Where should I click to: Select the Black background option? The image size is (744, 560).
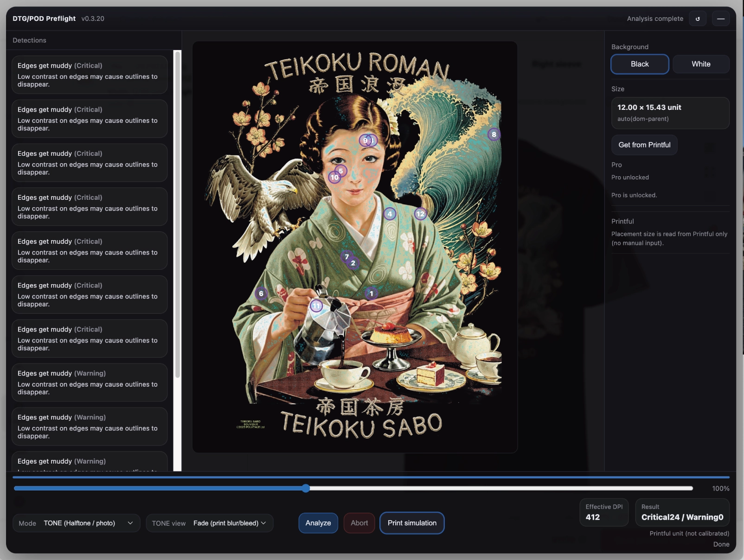[640, 64]
